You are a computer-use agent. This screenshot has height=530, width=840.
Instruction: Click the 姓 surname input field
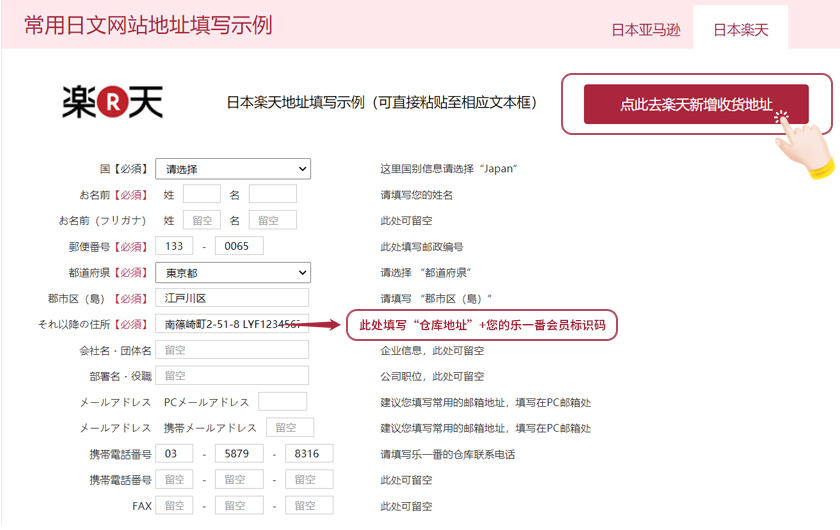click(x=201, y=194)
